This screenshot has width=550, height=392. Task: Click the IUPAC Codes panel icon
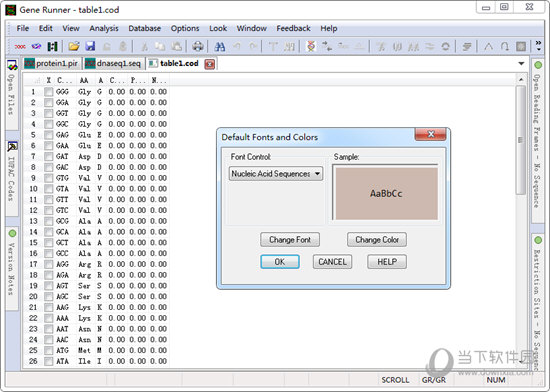[x=12, y=146]
